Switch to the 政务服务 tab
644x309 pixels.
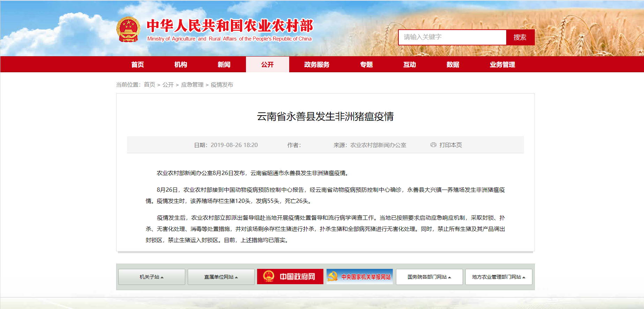317,65
